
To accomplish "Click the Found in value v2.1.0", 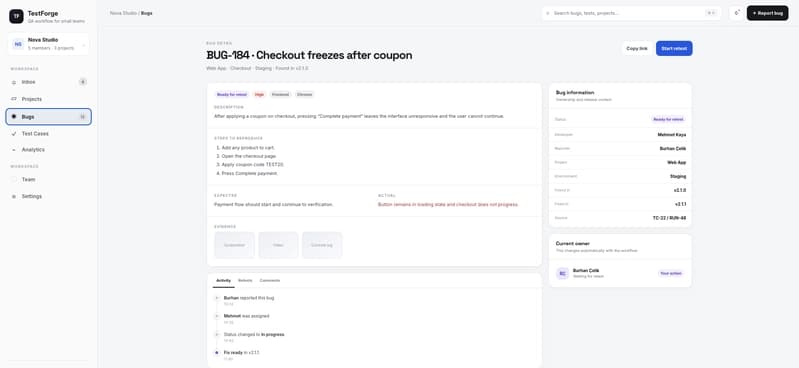I will click(680, 190).
